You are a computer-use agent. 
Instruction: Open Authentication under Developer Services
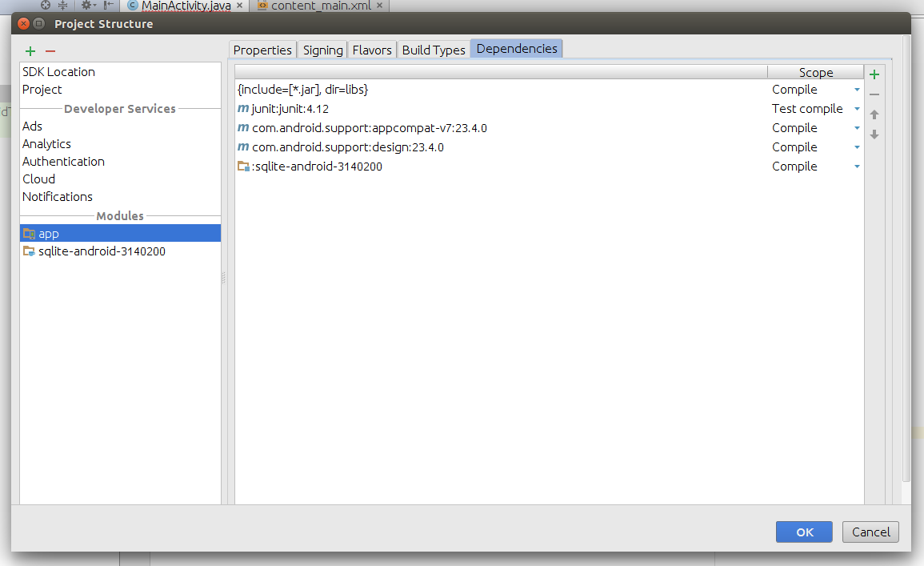coord(63,162)
